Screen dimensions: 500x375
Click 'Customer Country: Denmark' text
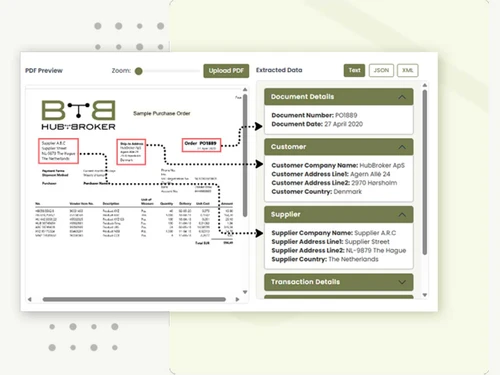pos(316,192)
